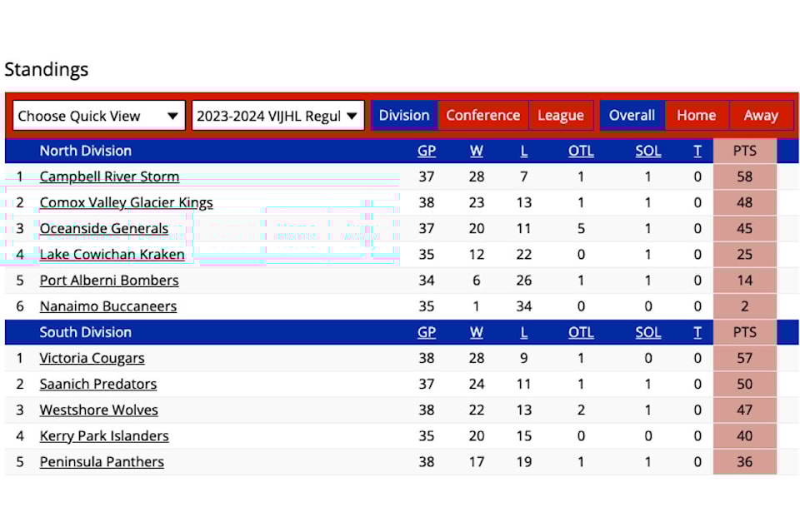
Task: Go to Saanich Predators team page
Action: click(x=98, y=385)
